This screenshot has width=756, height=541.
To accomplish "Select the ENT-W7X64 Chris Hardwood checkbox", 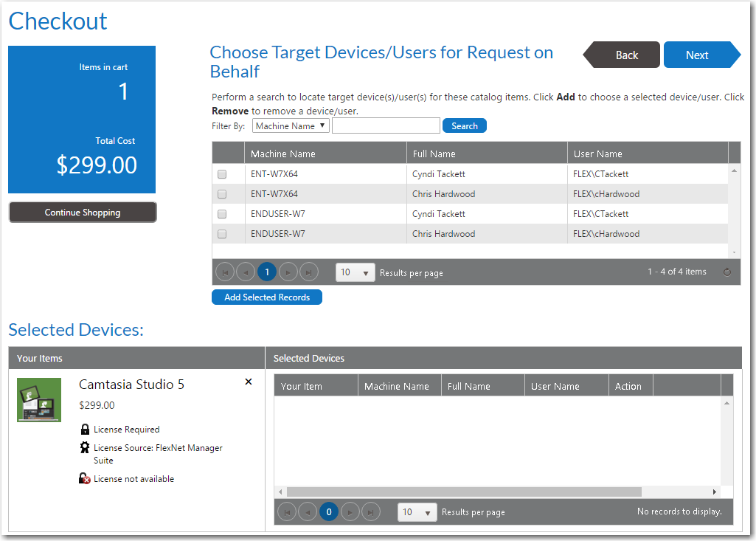I will [x=222, y=194].
